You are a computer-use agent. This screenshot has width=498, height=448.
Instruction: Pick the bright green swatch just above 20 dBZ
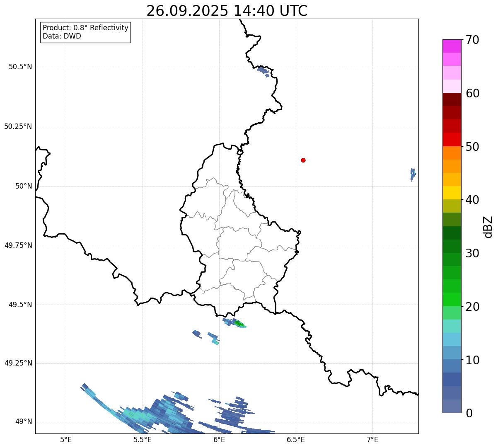pos(452,299)
